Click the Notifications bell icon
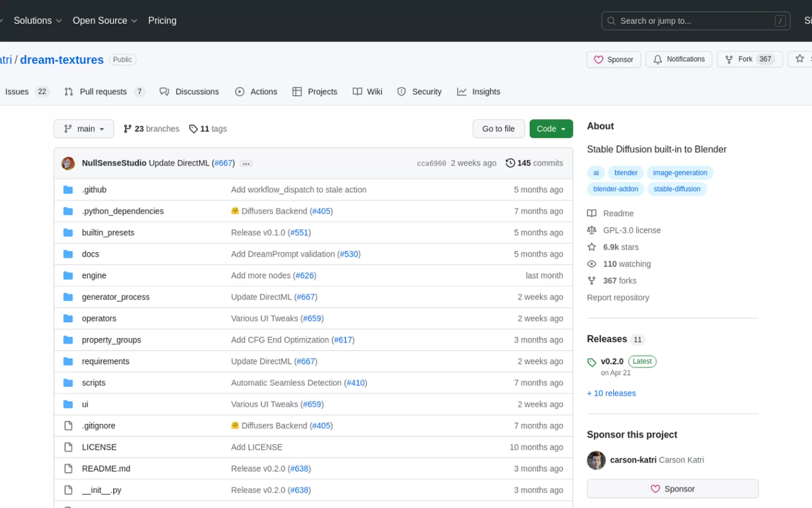The width and height of the screenshot is (812, 508). [x=658, y=60]
